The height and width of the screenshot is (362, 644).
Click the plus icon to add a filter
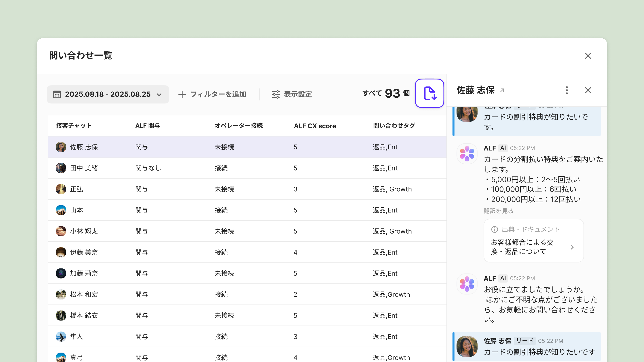[x=182, y=94]
